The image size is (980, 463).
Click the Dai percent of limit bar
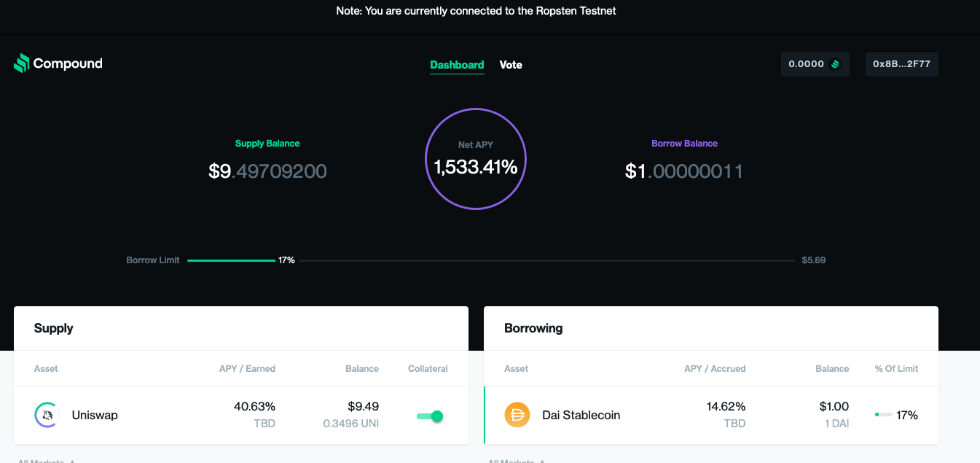coord(883,415)
